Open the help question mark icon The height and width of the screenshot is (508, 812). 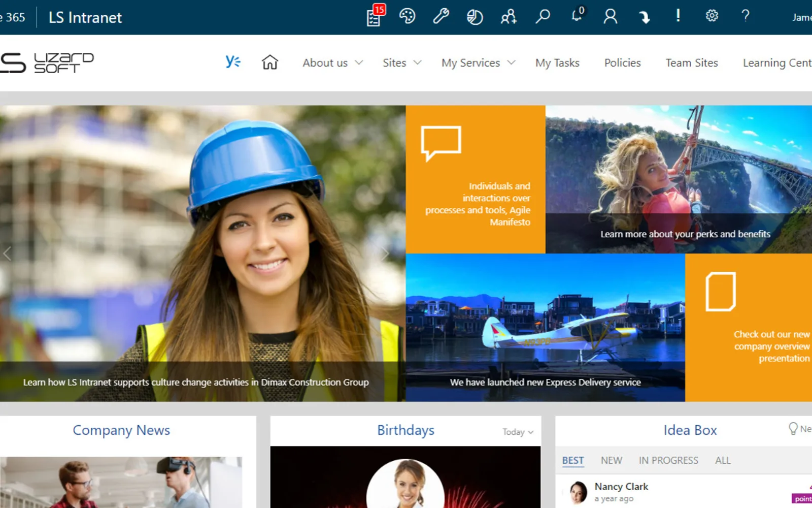tap(746, 16)
